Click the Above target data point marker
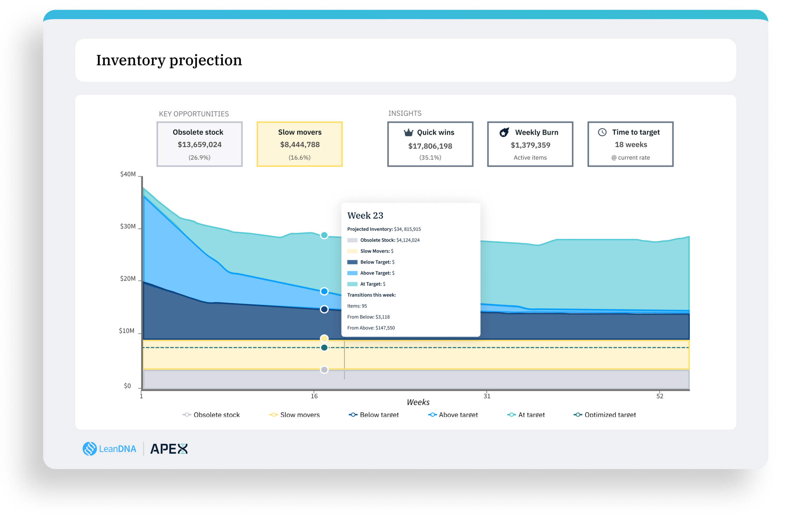Image resolution: width=812 pixels, height=514 pixels. 324,291
